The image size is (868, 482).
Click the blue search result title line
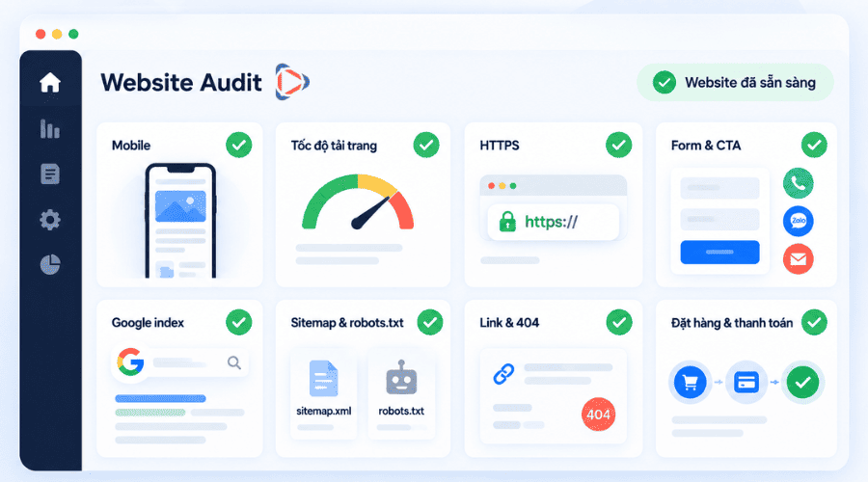click(160, 398)
